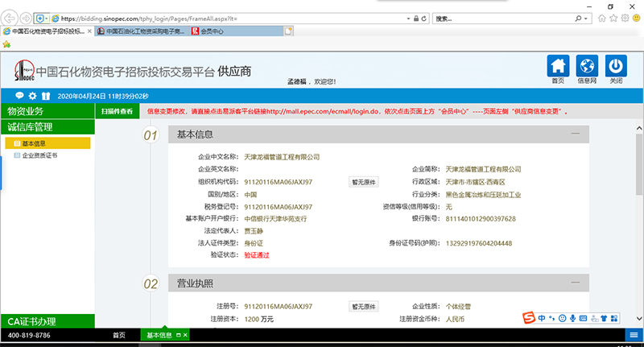
Task: Open the chat bubble messages icon
Action: point(19,96)
